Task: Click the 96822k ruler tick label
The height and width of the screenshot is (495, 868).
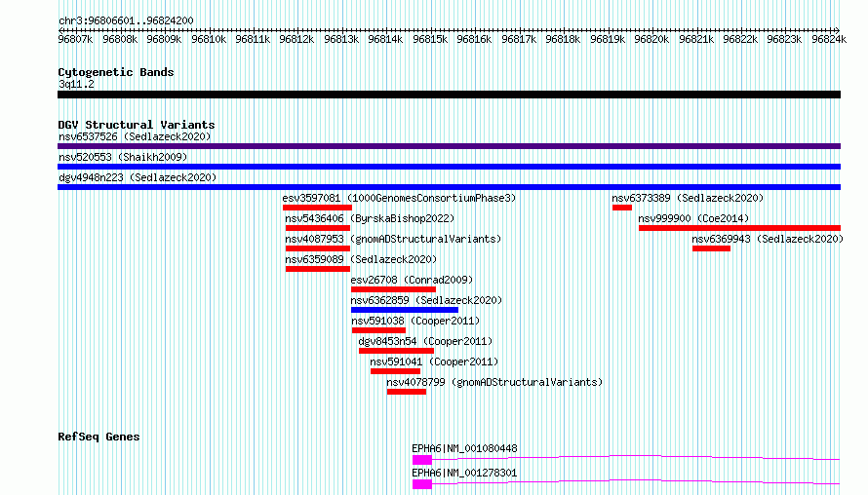Action: click(740, 39)
